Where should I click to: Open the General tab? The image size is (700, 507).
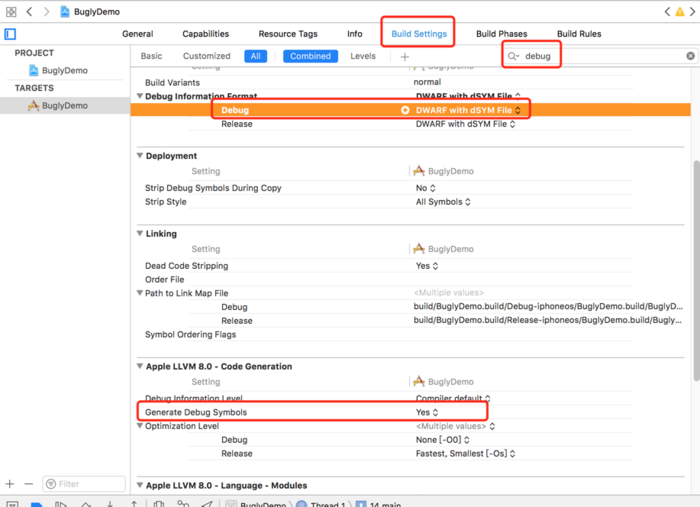(x=138, y=34)
